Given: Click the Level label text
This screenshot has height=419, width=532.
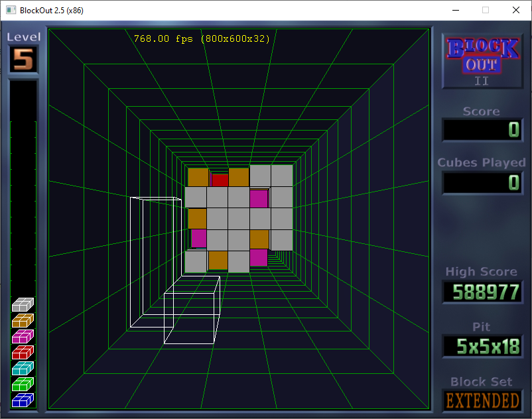Looking at the screenshot, I should [x=24, y=37].
